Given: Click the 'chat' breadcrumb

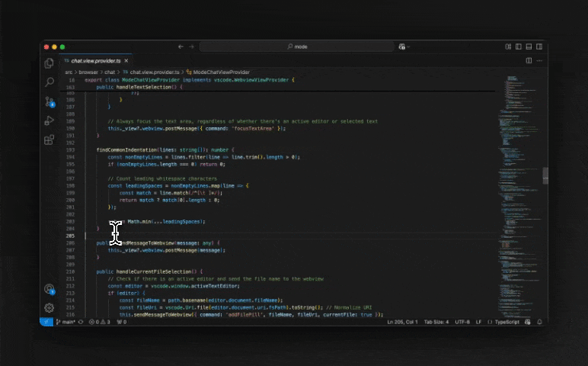Looking at the screenshot, I should click(110, 72).
